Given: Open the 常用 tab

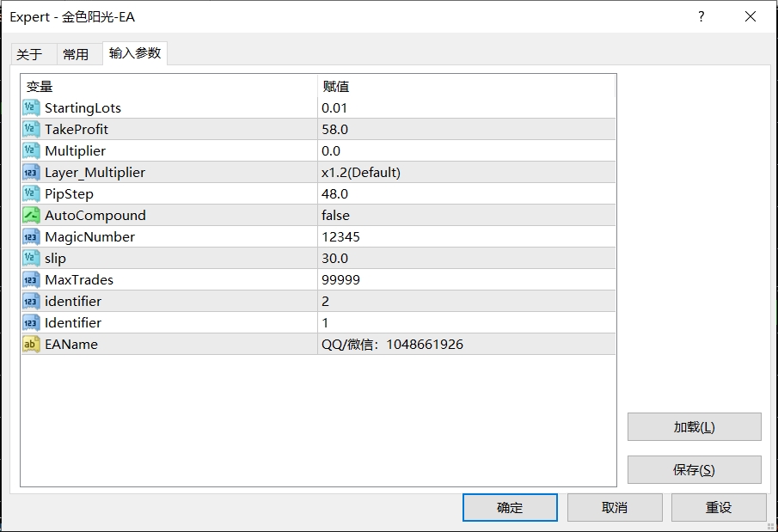Looking at the screenshot, I should coord(76,54).
